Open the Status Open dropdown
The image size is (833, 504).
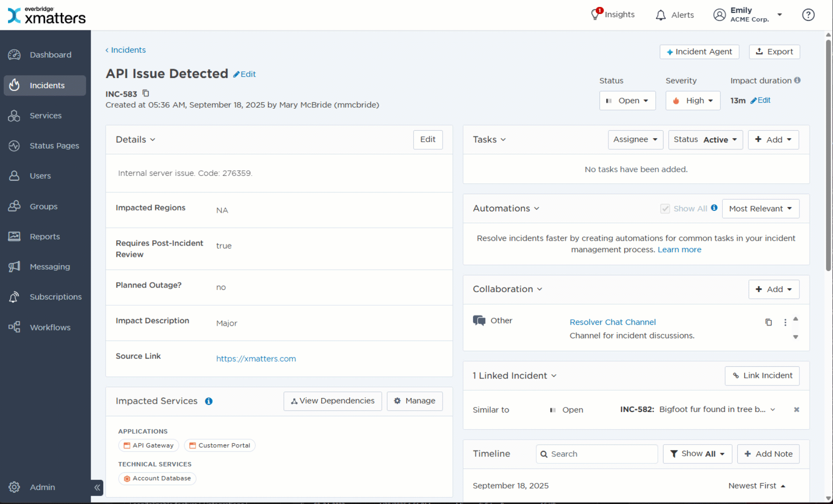tap(627, 101)
